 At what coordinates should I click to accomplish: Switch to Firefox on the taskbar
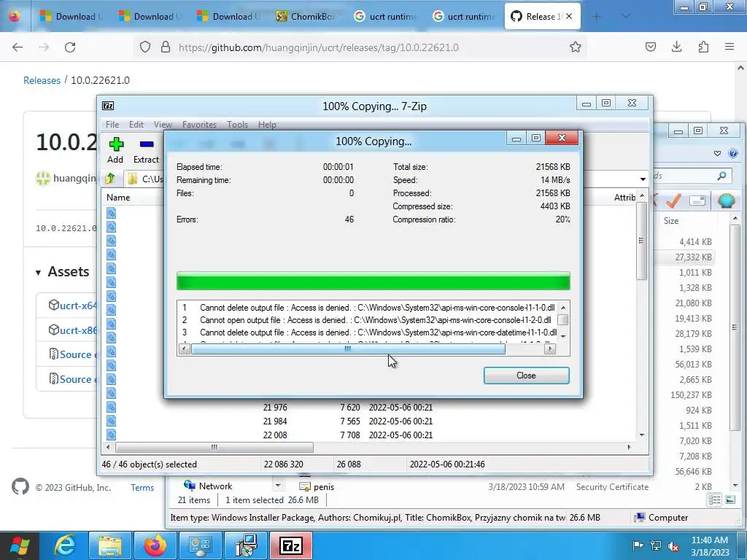155,545
